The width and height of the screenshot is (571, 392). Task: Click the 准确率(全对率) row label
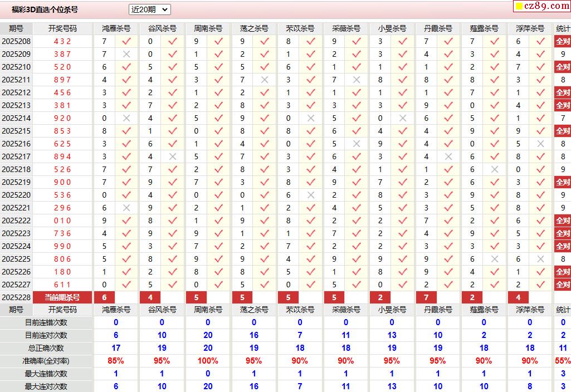(46, 361)
